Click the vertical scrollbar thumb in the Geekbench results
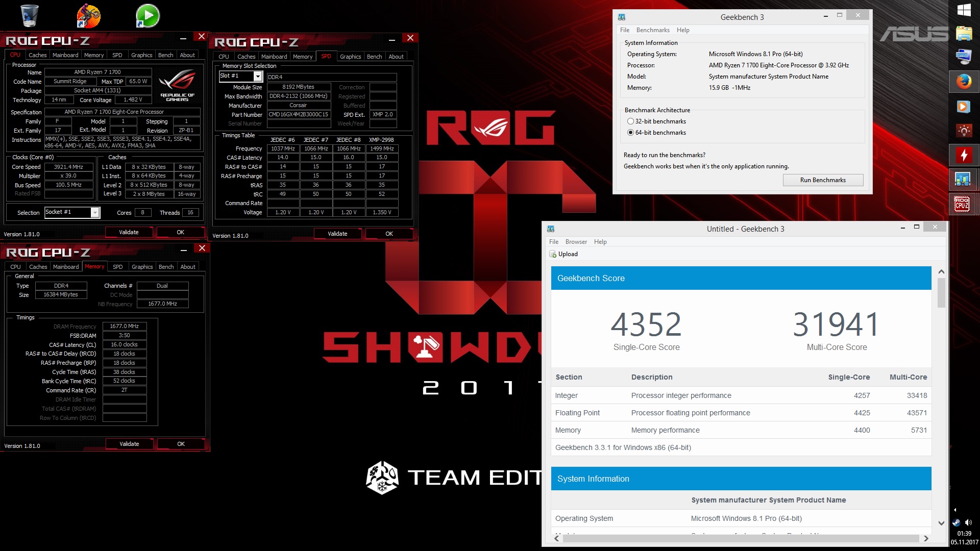Screen dimensions: 980x551 pyautogui.click(x=941, y=293)
